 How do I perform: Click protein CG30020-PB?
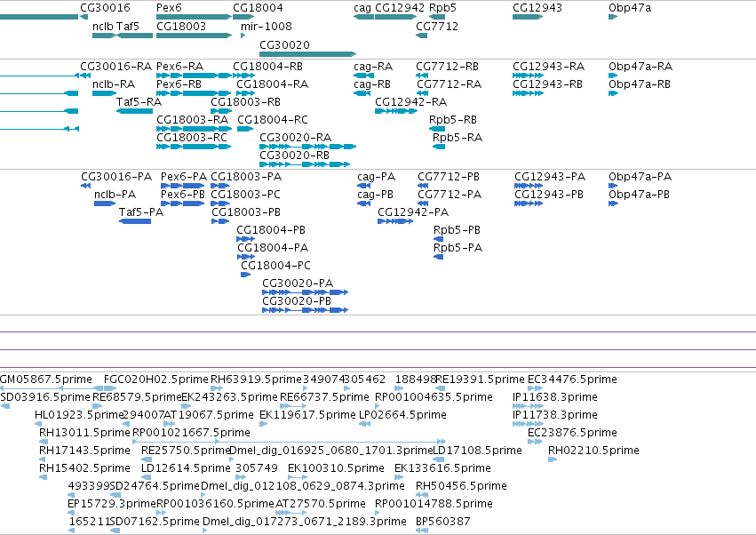pyautogui.click(x=297, y=300)
